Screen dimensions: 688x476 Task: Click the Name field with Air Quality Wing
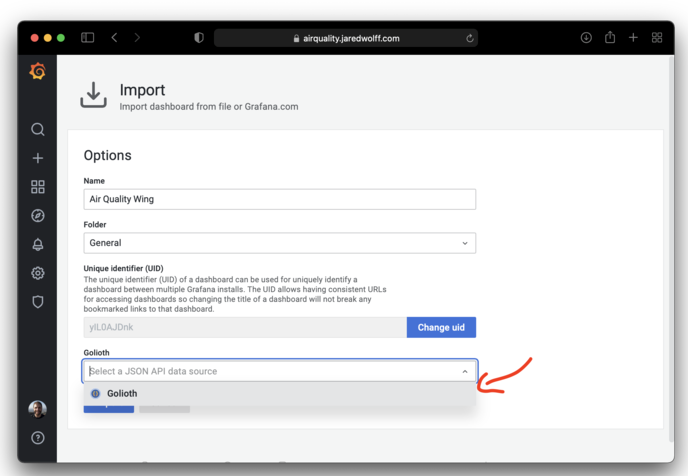pyautogui.click(x=279, y=199)
